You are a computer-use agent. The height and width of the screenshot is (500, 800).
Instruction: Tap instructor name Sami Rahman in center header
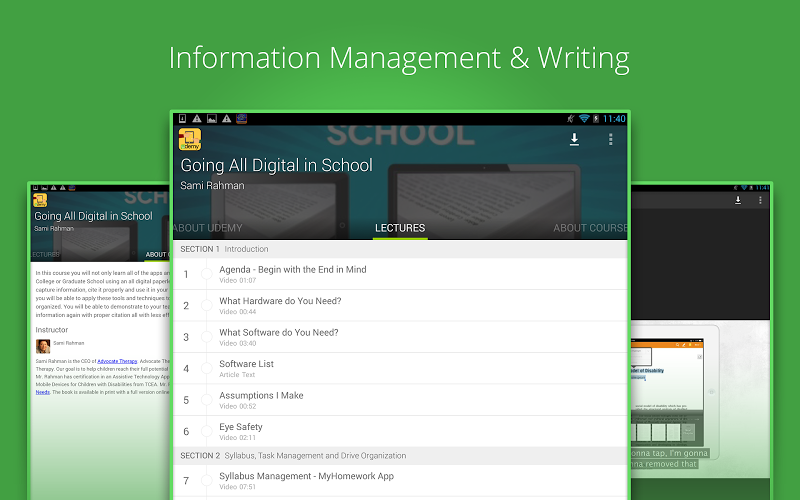point(212,186)
